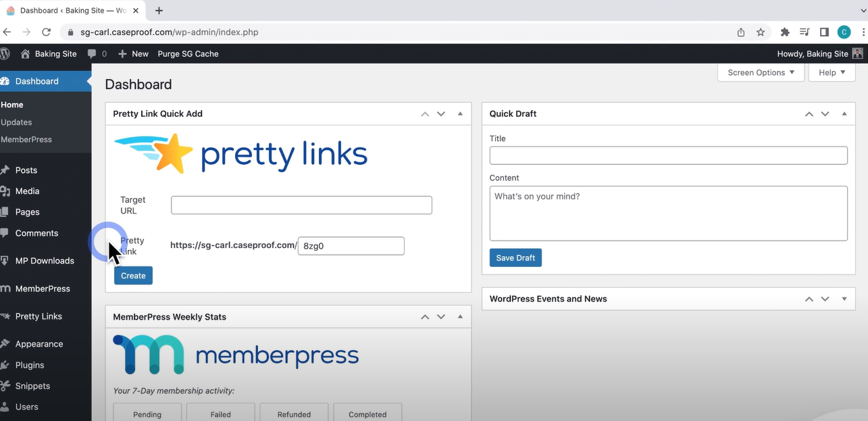Click the Quick Draft Title field
This screenshot has width=868, height=421.
pyautogui.click(x=668, y=155)
